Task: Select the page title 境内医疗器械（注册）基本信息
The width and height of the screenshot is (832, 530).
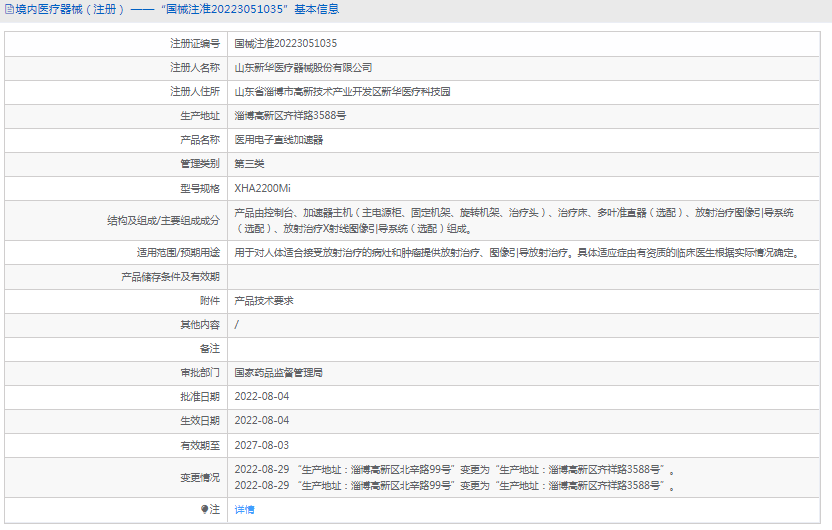Action: (177, 10)
